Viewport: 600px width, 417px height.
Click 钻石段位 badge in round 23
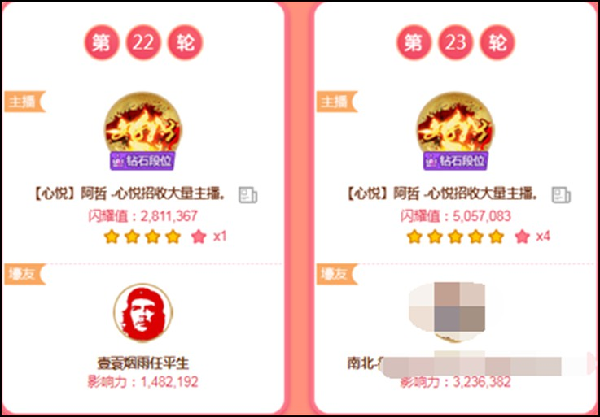pos(455,161)
